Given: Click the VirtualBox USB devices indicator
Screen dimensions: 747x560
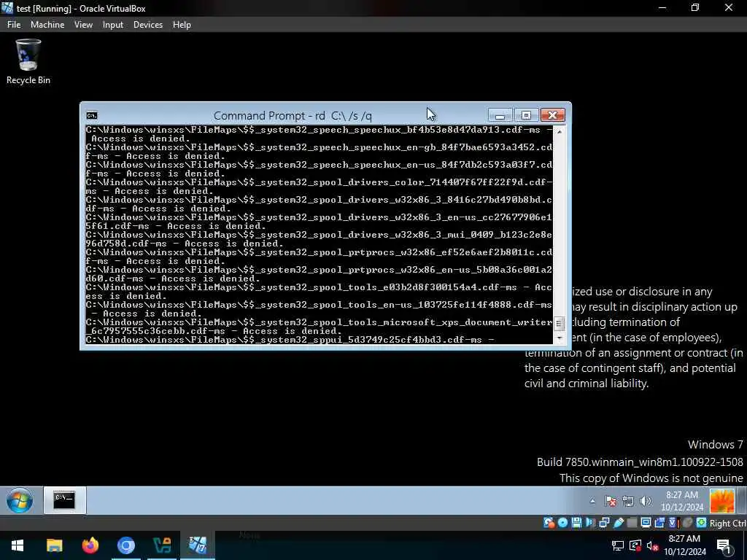Looking at the screenshot, I should pos(619,523).
